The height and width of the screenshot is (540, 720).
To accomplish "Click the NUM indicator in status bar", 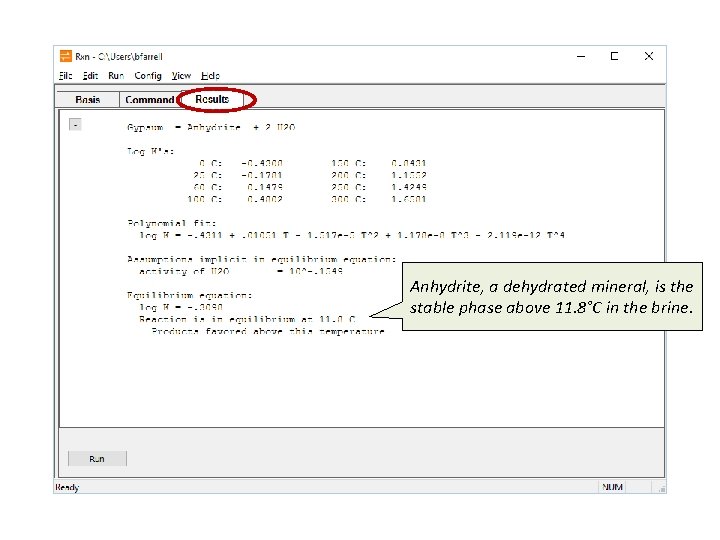I will point(613,487).
